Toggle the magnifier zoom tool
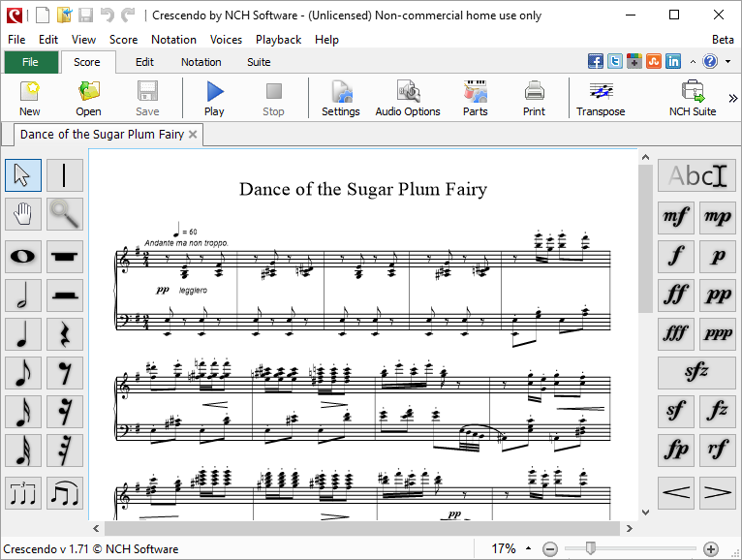Viewport: 742px width, 560px height. click(65, 214)
